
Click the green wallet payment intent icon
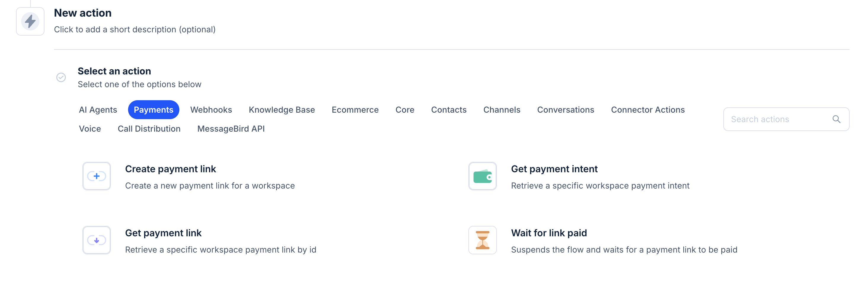click(x=482, y=176)
